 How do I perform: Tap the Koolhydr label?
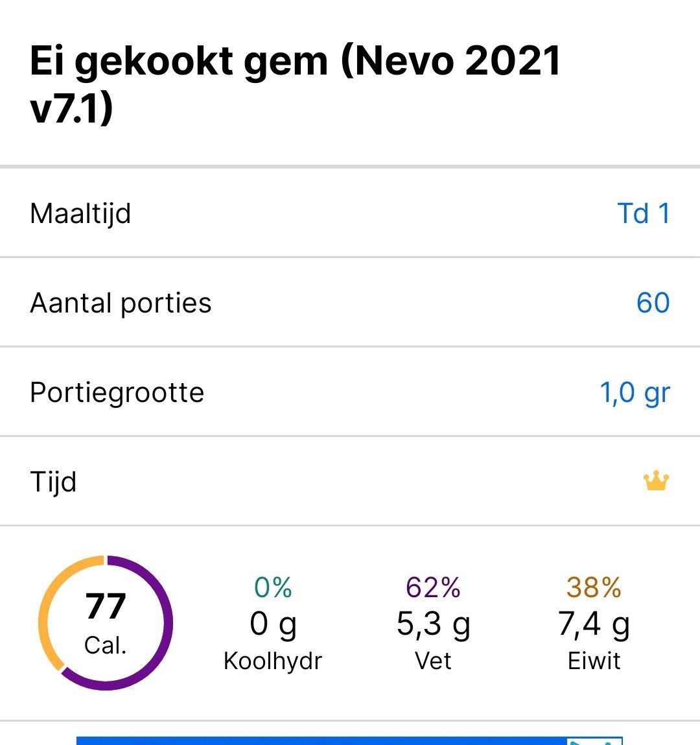(x=273, y=661)
